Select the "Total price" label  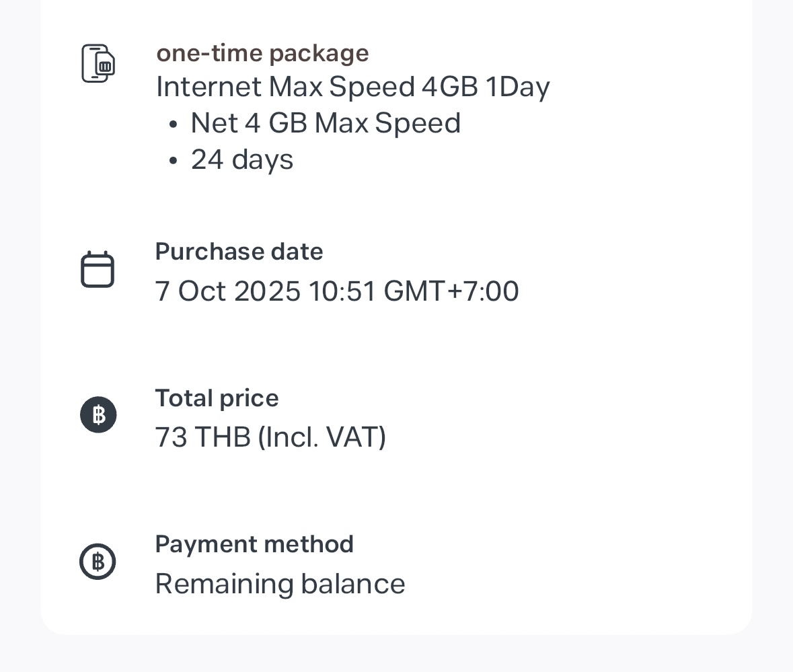(217, 398)
